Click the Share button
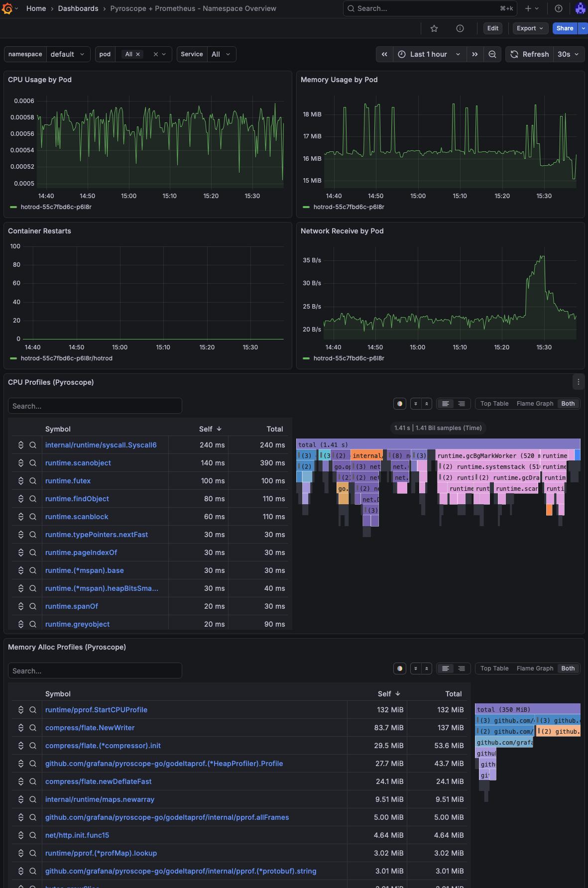The height and width of the screenshot is (888, 588). [x=565, y=28]
